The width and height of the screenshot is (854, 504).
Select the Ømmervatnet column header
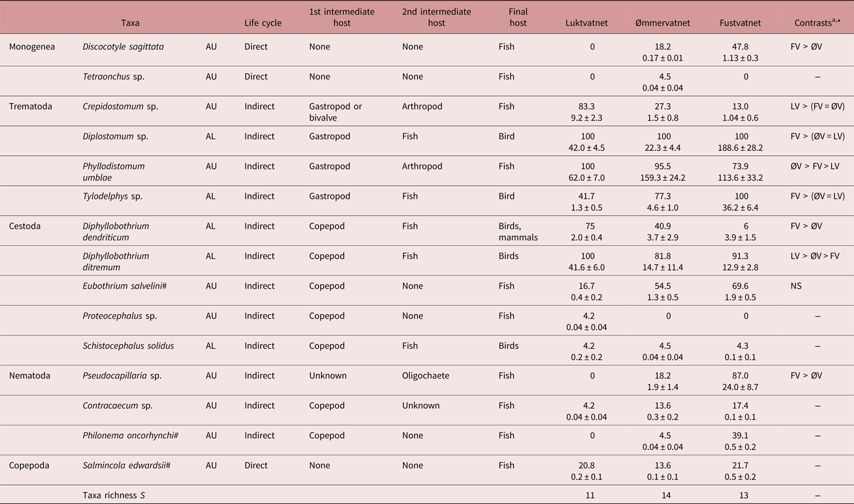(663, 23)
